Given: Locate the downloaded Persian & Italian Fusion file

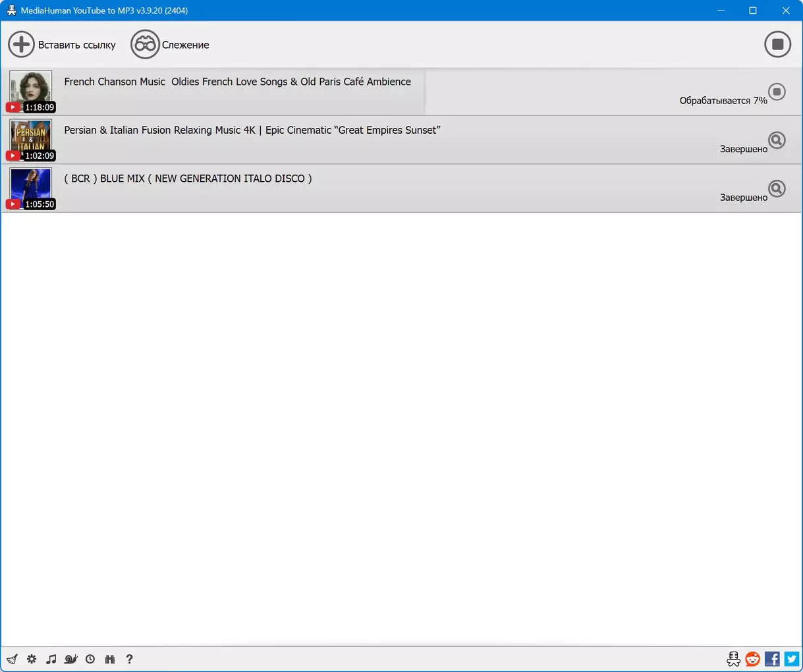Looking at the screenshot, I should 777,140.
